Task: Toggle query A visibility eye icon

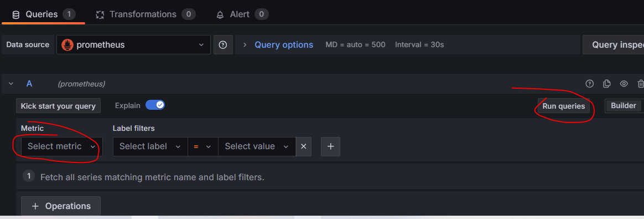Action: point(624,84)
